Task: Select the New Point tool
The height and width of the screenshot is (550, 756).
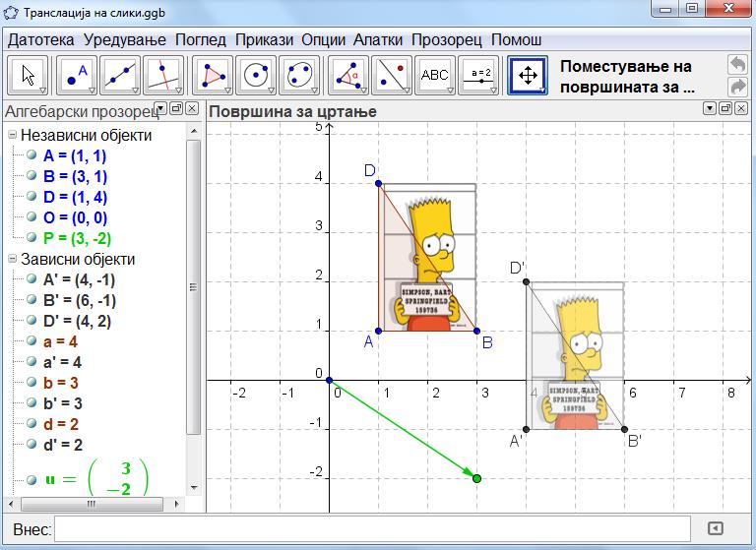Action: pyautogui.click(x=77, y=75)
